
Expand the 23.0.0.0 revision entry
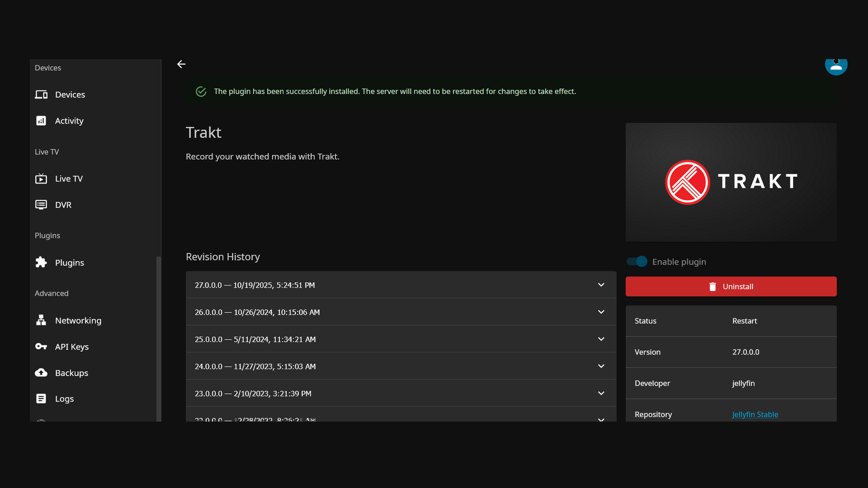[401, 393]
